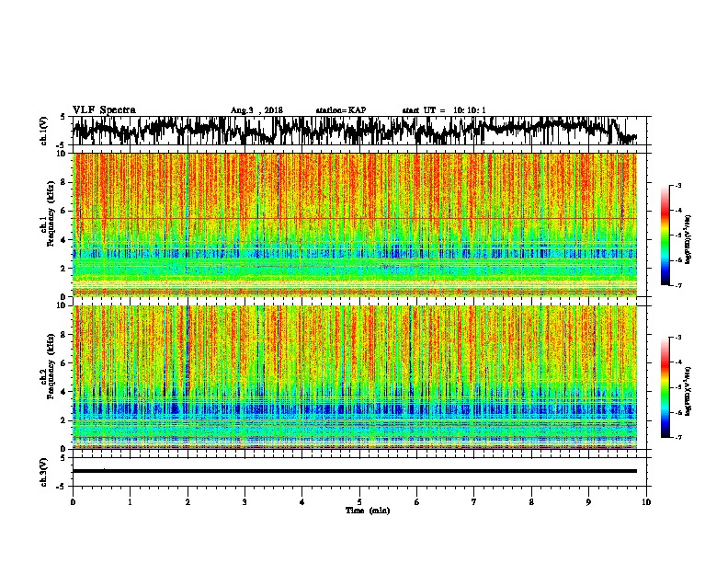Click the thick black ch.3 voltage line
This screenshot has height=563, width=728.
pos(355,471)
